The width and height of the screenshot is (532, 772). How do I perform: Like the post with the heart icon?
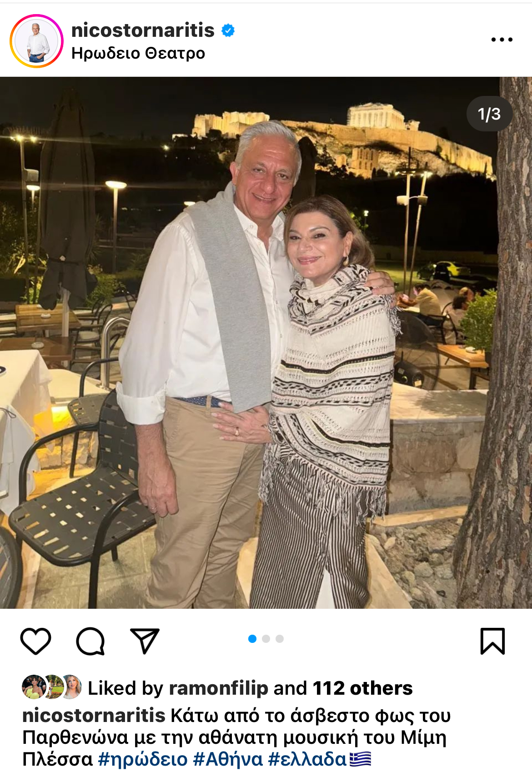coord(35,641)
